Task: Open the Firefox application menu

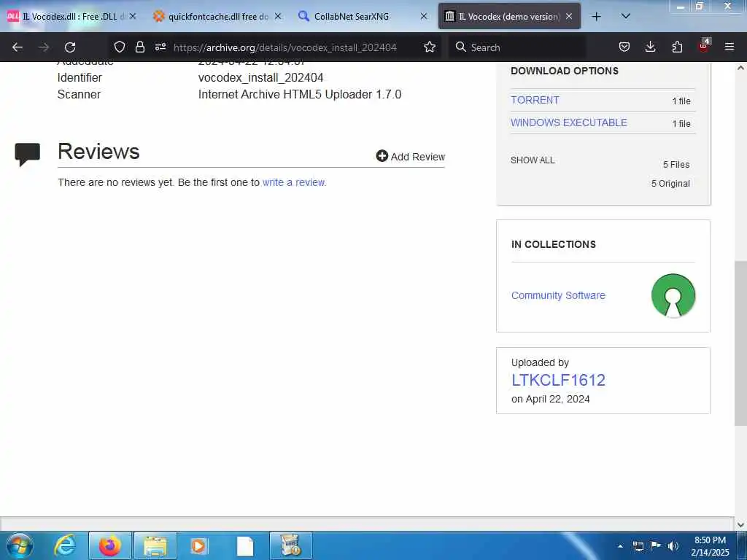Action: click(729, 47)
